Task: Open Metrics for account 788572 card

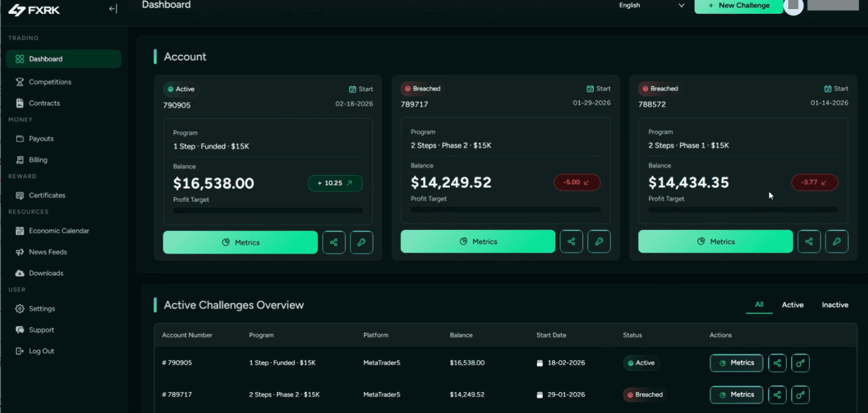Action: (x=716, y=242)
